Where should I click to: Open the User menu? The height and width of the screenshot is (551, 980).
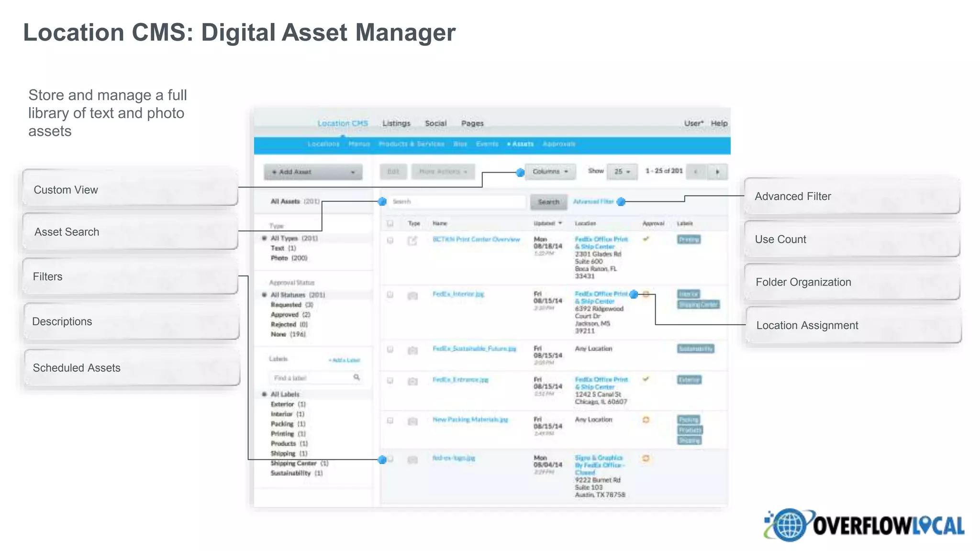coord(693,123)
